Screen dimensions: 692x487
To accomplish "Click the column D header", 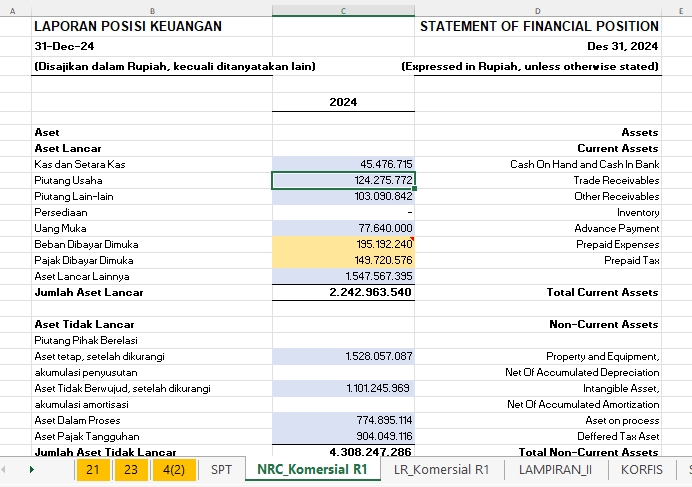I will (x=537, y=11).
